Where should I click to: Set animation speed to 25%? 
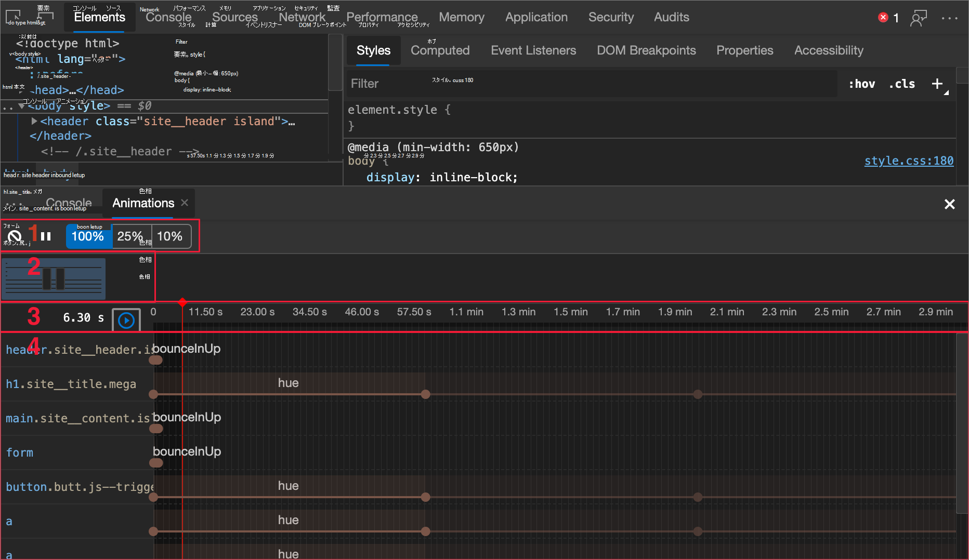coord(131,236)
